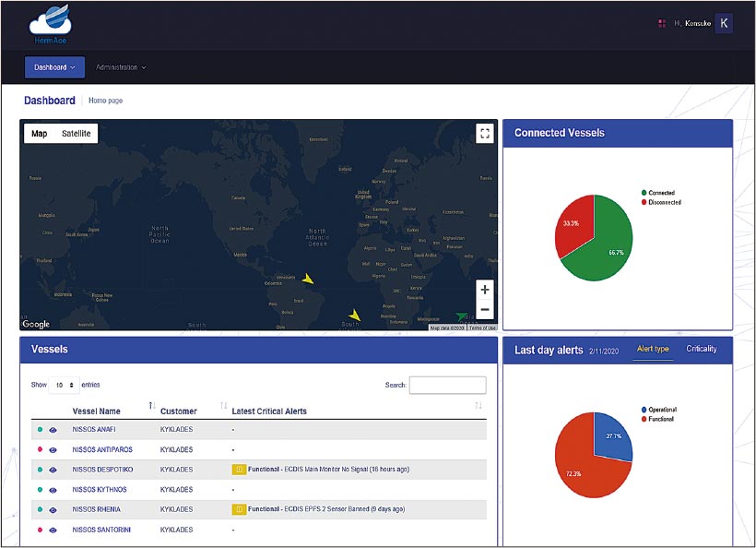Click the user avatar K icon
The width and height of the screenshot is (756, 548).
click(724, 24)
